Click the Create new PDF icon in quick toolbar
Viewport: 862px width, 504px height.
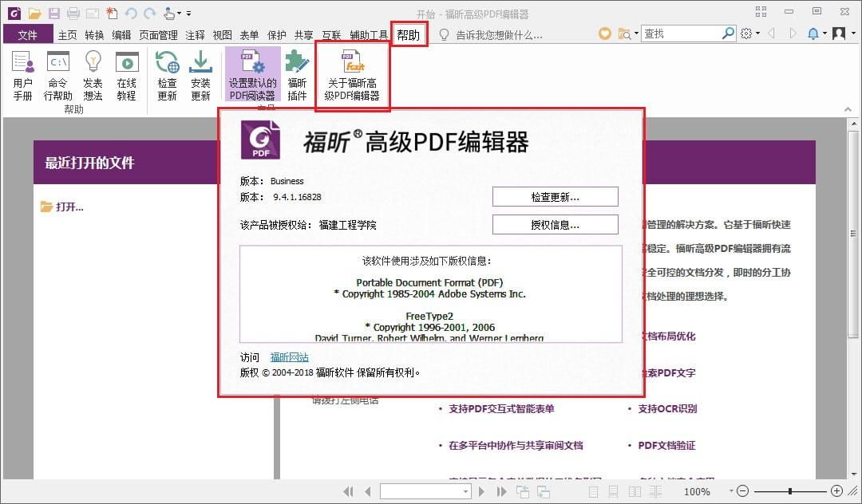(112, 13)
